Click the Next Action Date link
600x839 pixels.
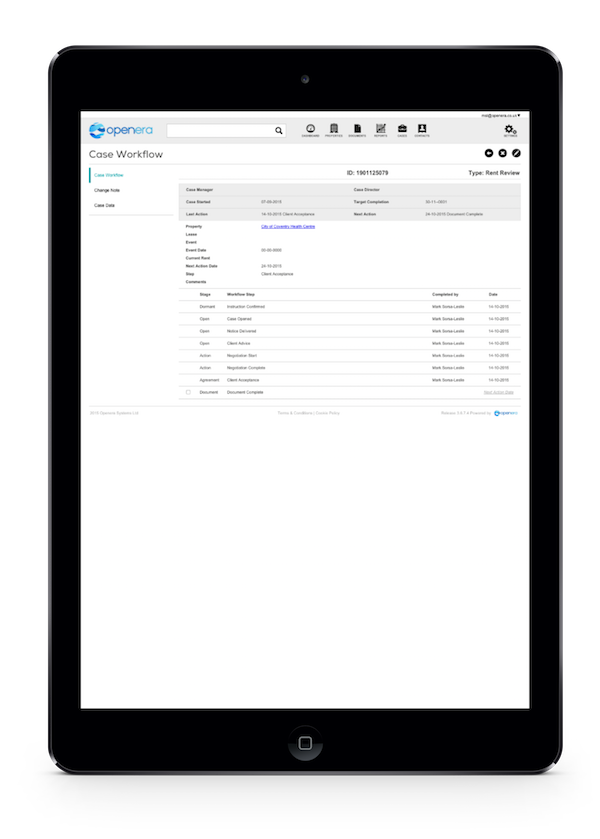[498, 392]
